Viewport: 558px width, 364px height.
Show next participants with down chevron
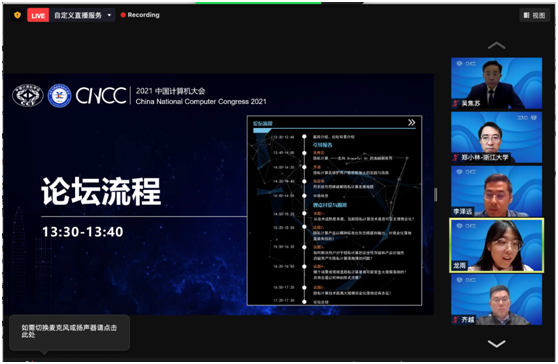coord(496,343)
